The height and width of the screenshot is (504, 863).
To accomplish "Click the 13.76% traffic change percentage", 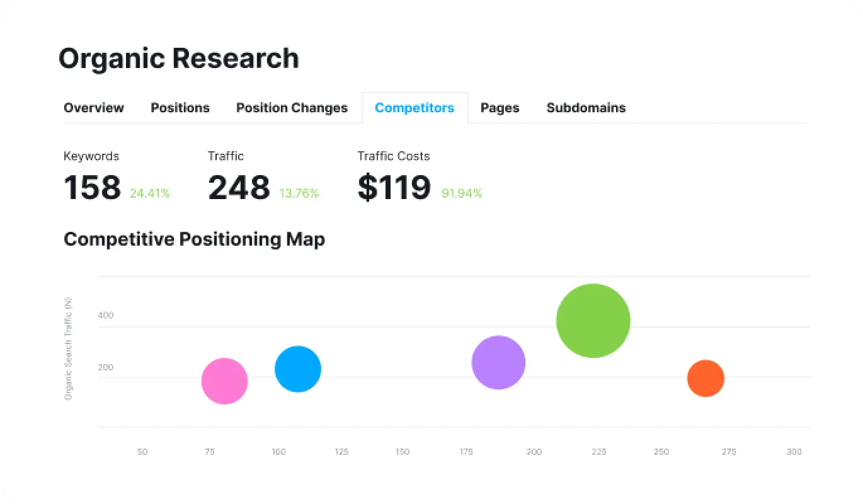I will (299, 193).
